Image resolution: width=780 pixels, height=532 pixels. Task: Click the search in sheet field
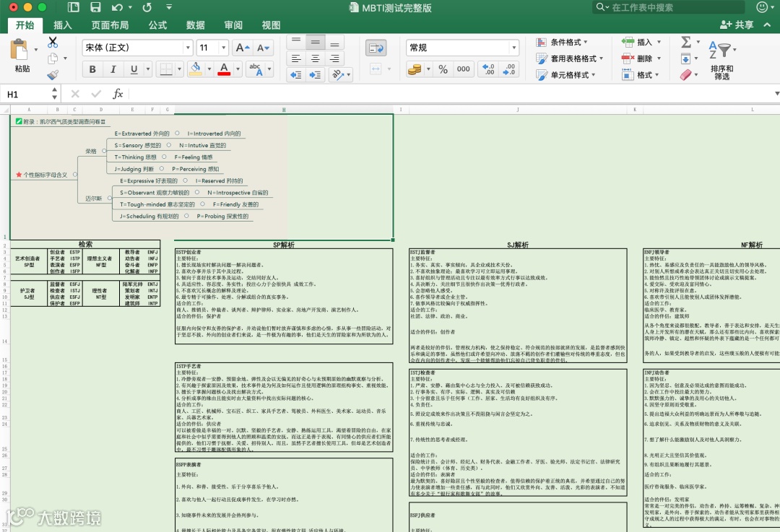coord(669,7)
